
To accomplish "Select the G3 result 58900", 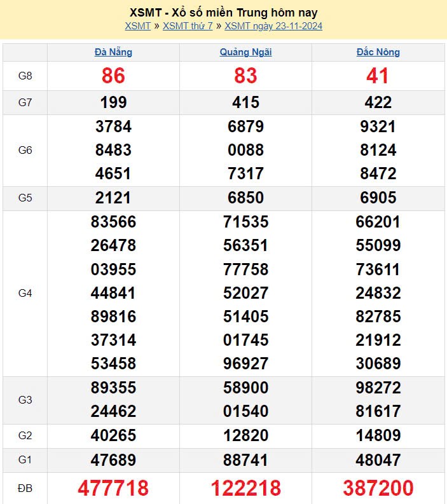I will (x=245, y=388).
